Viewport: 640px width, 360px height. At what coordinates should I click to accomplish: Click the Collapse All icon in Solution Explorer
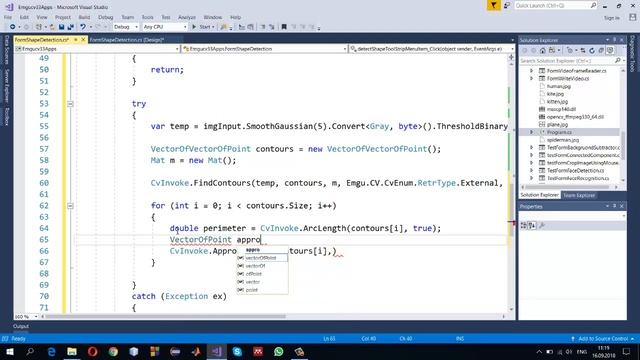coord(601,51)
